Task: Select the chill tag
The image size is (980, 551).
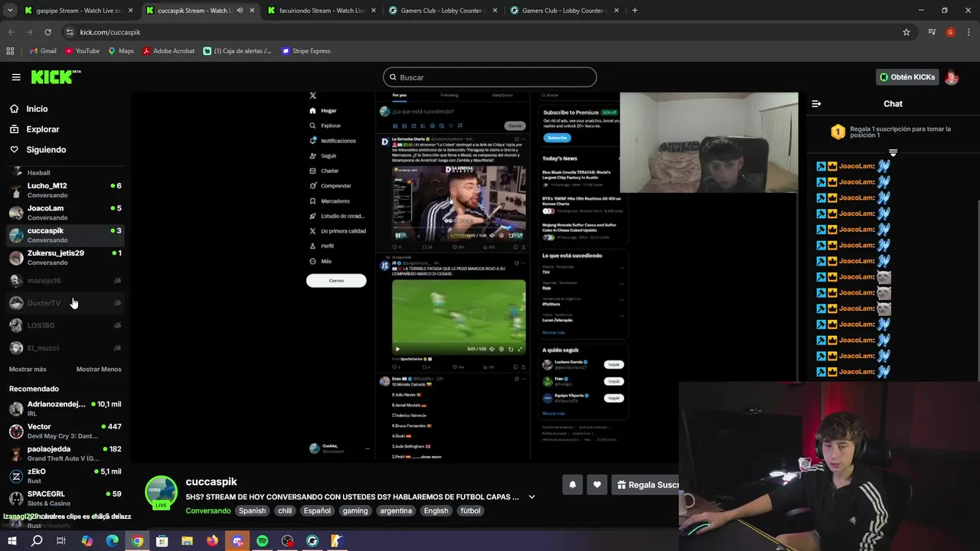Action: (285, 510)
